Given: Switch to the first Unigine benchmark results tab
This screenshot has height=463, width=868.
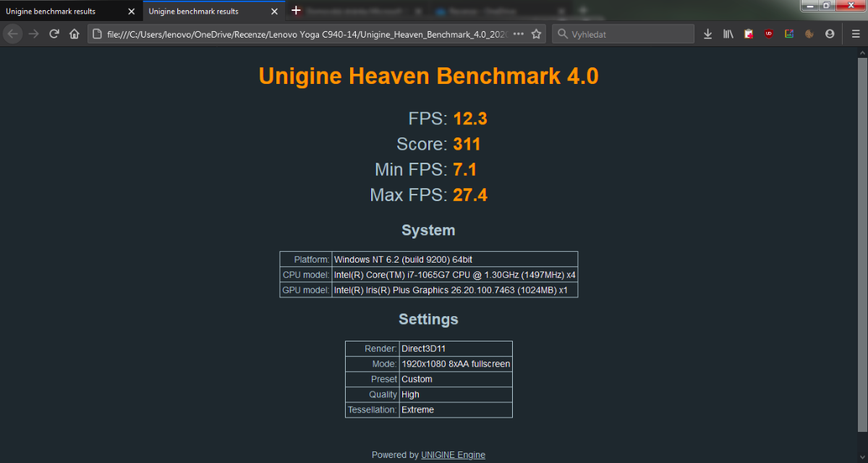Looking at the screenshot, I should (x=58, y=11).
